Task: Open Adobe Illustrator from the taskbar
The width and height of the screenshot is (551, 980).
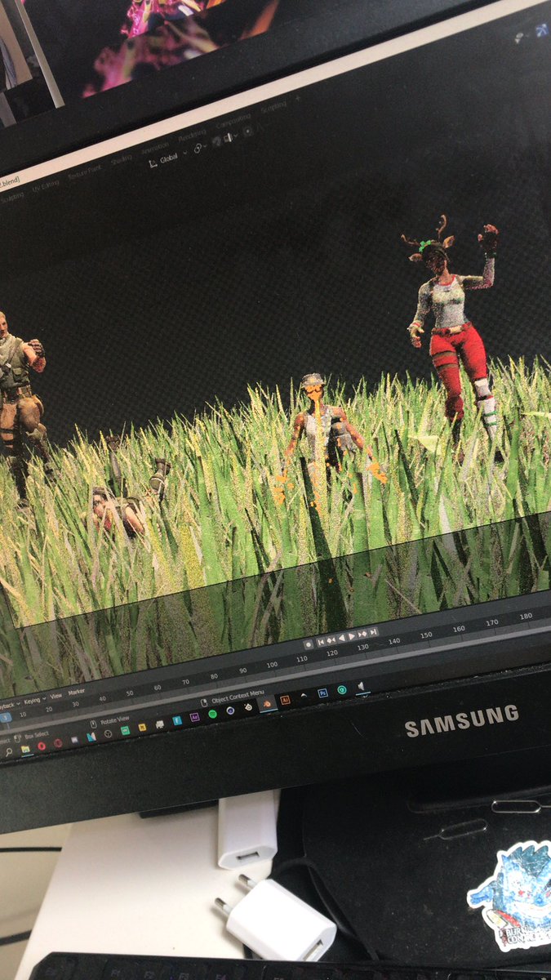Action: [285, 701]
